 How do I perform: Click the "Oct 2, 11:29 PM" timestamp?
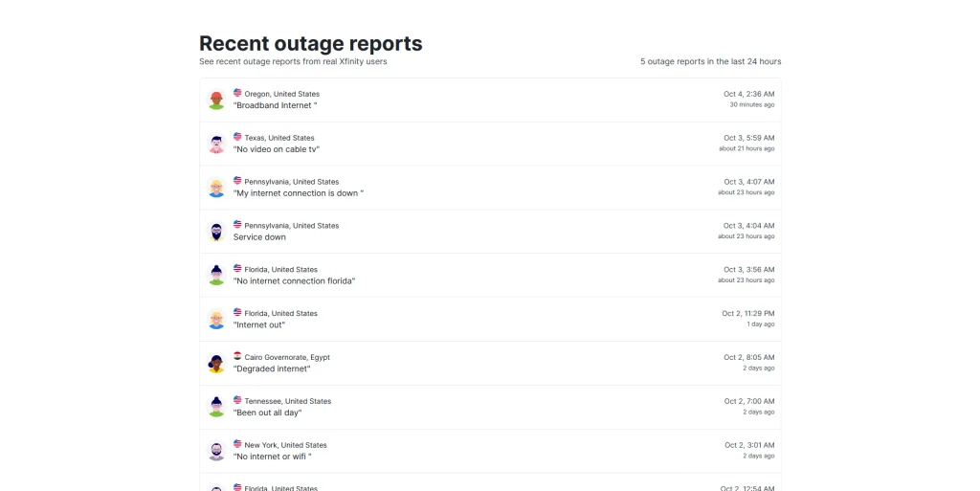point(748,314)
